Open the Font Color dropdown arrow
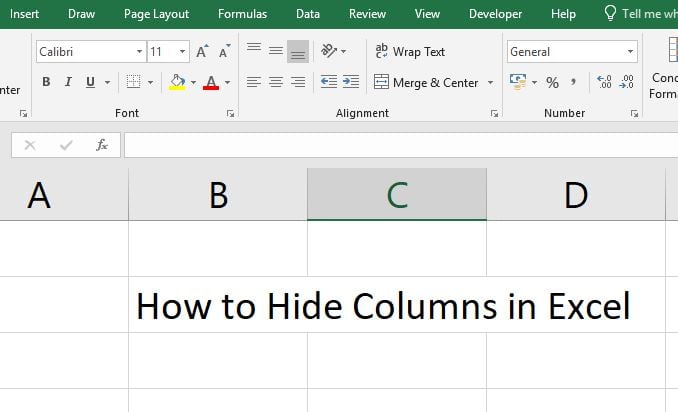The image size is (678, 412). coord(227,82)
